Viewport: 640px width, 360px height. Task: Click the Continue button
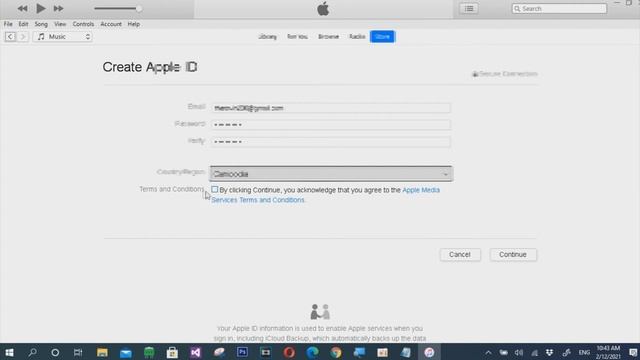pyautogui.click(x=513, y=254)
